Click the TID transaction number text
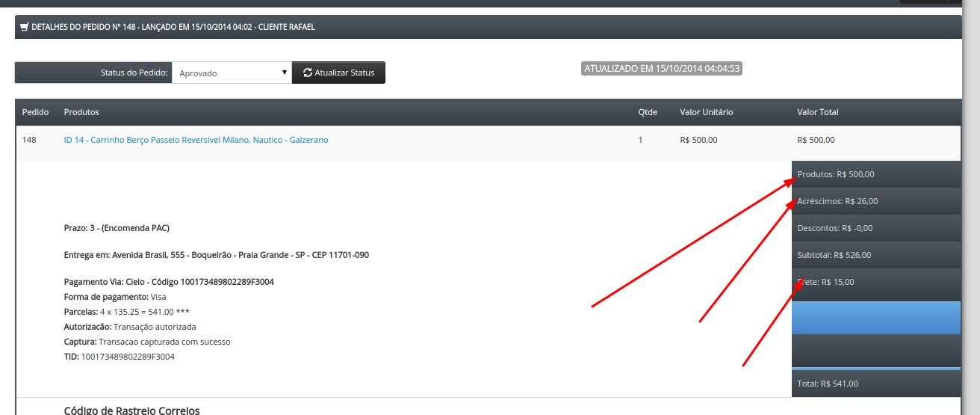This screenshot has height=415, width=980. tap(128, 357)
